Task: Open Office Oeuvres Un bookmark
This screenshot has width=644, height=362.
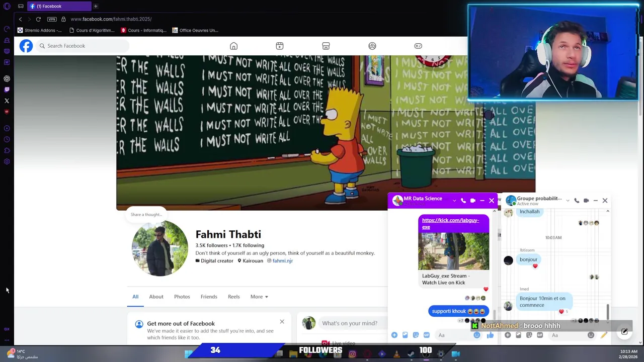Action: (195, 30)
